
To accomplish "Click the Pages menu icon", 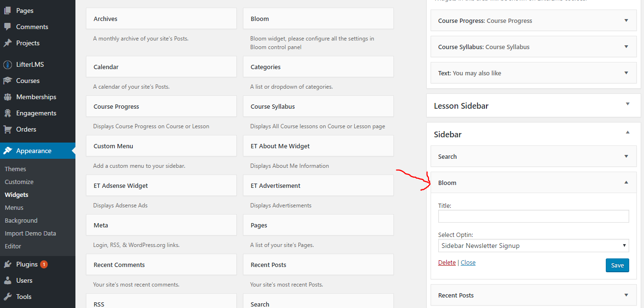I will click(x=8, y=10).
